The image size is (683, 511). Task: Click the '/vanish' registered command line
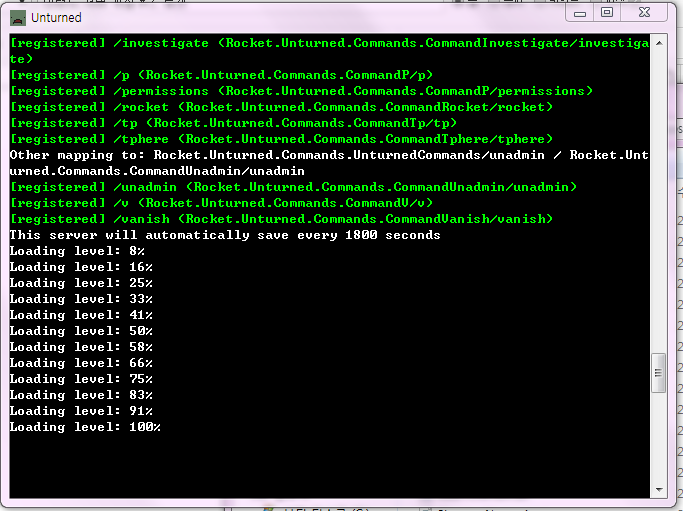[x=281, y=219]
